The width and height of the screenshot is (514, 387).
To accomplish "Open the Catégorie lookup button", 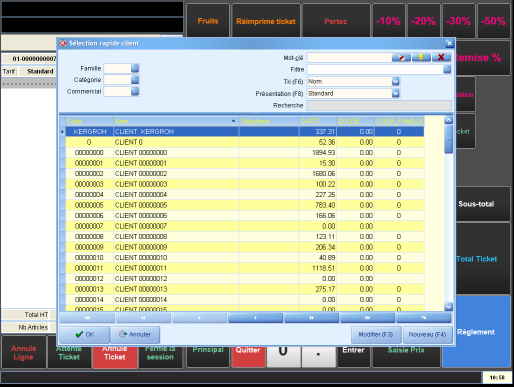I will (x=135, y=80).
